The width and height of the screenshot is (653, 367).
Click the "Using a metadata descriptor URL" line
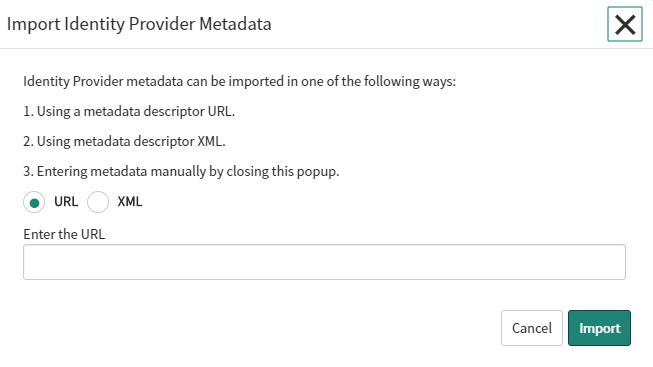pyautogui.click(x=129, y=111)
